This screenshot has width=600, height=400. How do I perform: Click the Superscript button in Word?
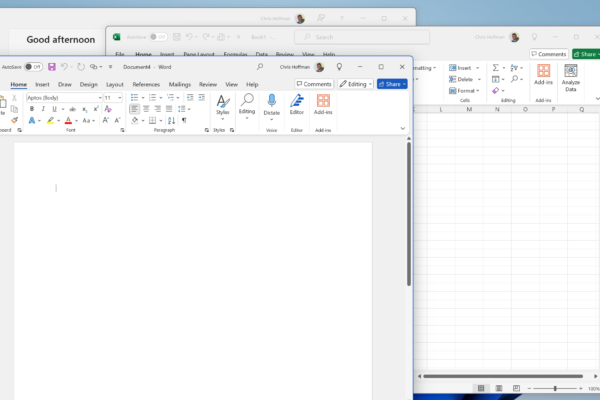tap(96, 109)
